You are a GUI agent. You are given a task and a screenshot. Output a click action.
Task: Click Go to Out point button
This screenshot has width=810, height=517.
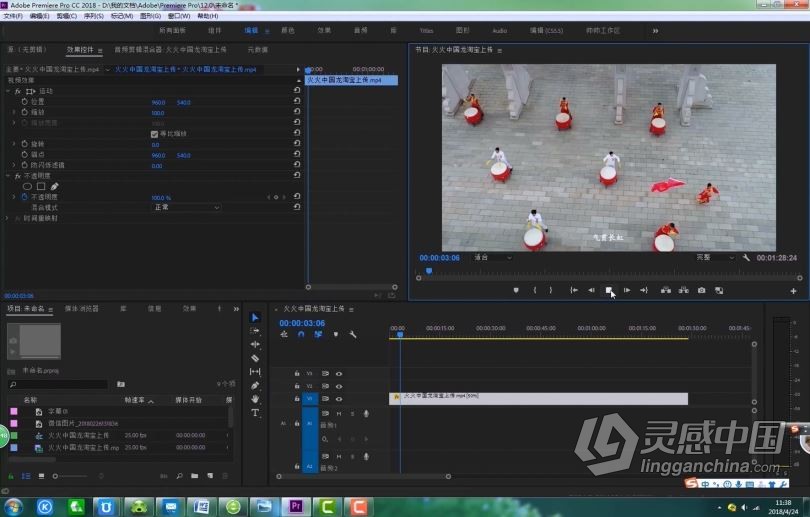point(644,290)
